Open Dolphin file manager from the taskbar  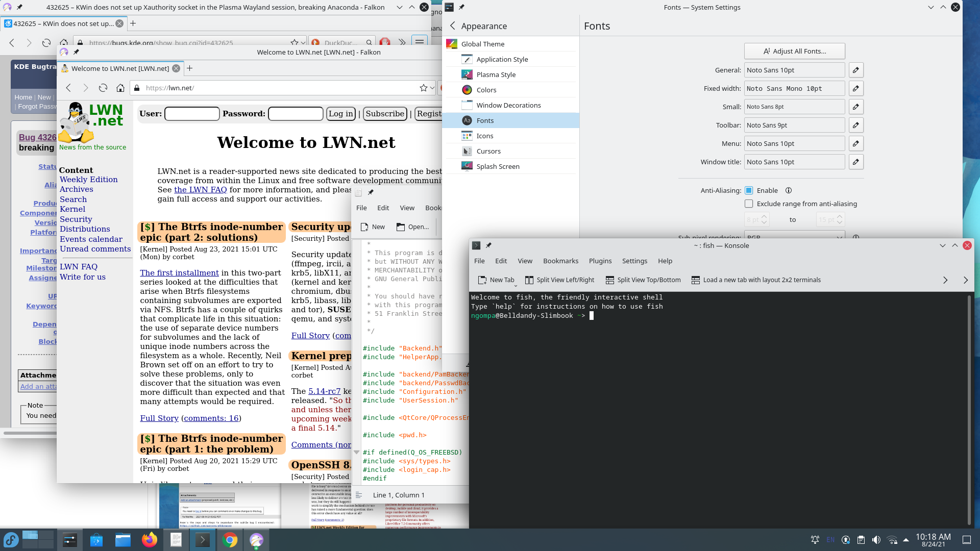pyautogui.click(x=123, y=540)
